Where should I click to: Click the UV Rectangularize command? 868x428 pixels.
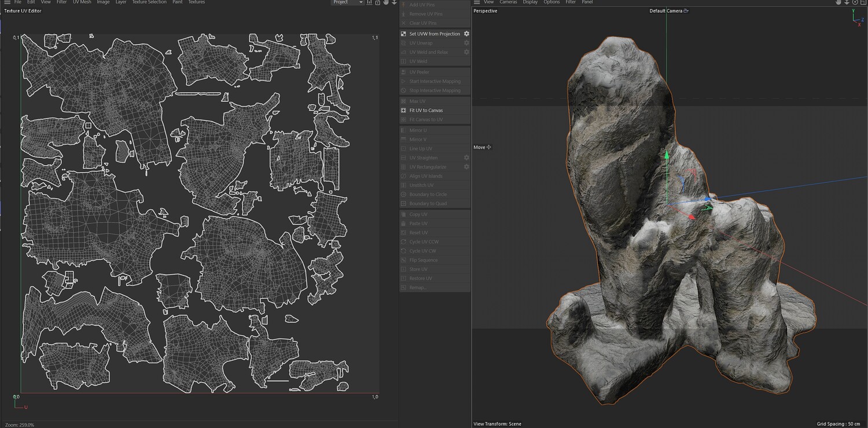[428, 167]
